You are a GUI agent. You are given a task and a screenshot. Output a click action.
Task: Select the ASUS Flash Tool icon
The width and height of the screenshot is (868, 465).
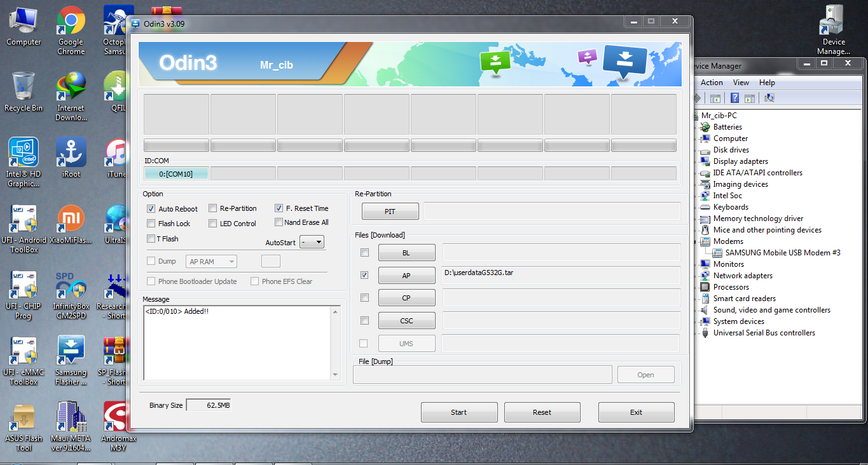24,427
